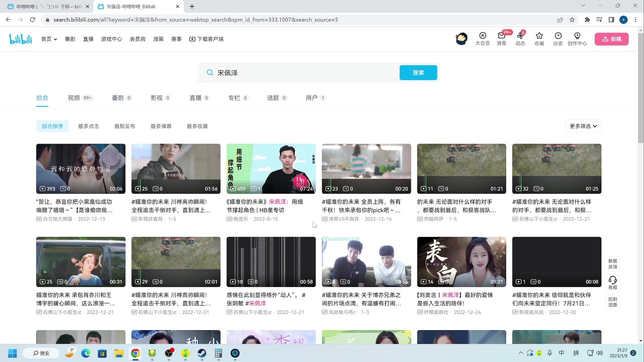
Task: Click the blue 搜索 button
Action: [x=418, y=73]
